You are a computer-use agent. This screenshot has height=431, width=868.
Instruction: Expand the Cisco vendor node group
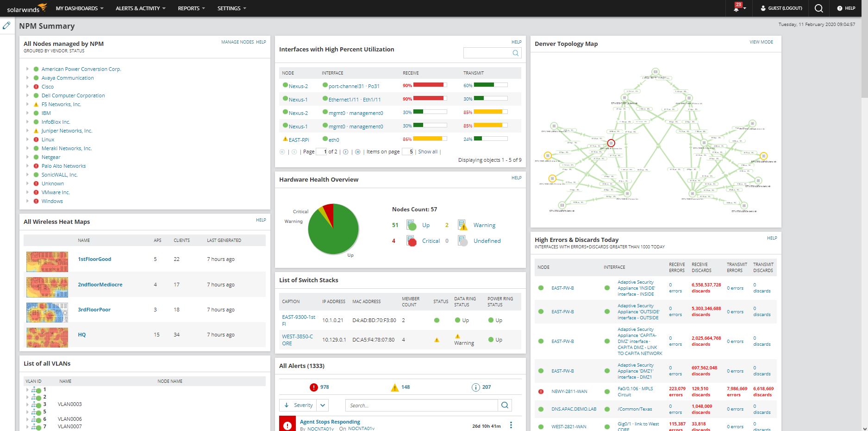27,87
